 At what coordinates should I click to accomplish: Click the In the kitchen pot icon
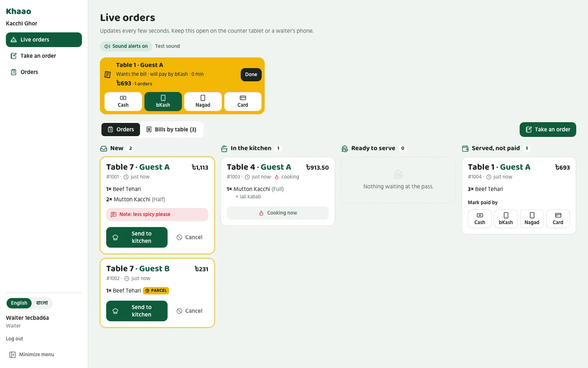pyautogui.click(x=224, y=149)
